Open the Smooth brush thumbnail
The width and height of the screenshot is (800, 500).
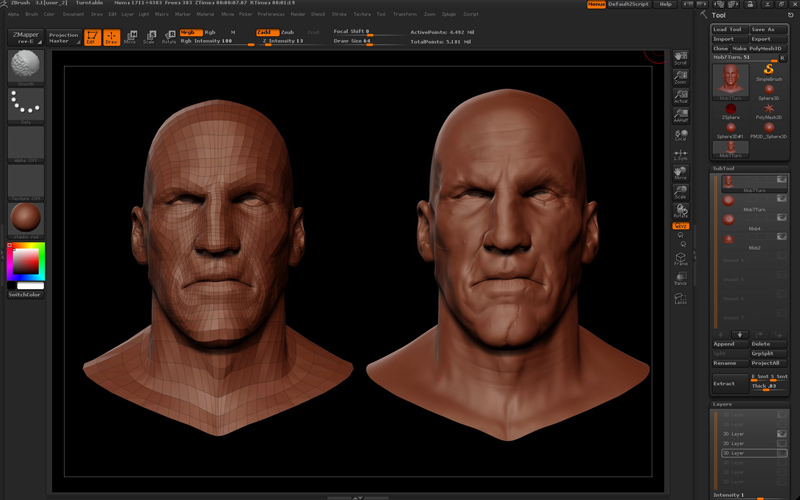[26, 67]
